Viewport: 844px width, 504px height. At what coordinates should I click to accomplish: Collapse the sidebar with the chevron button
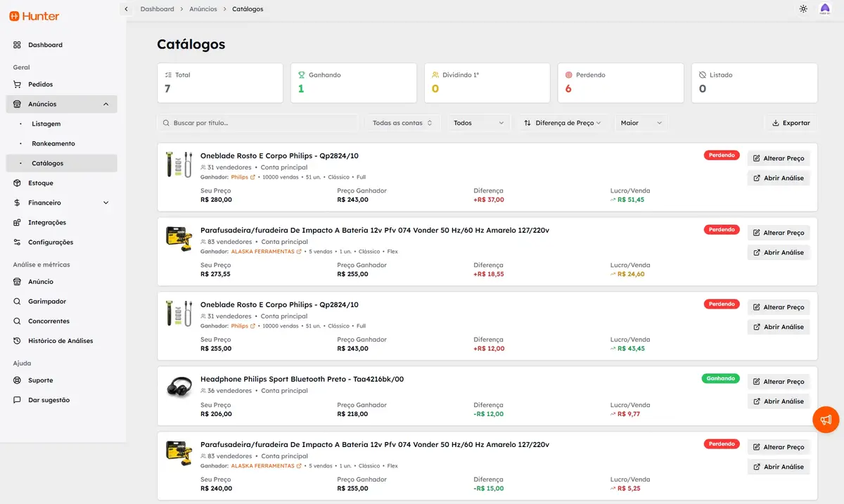click(126, 9)
